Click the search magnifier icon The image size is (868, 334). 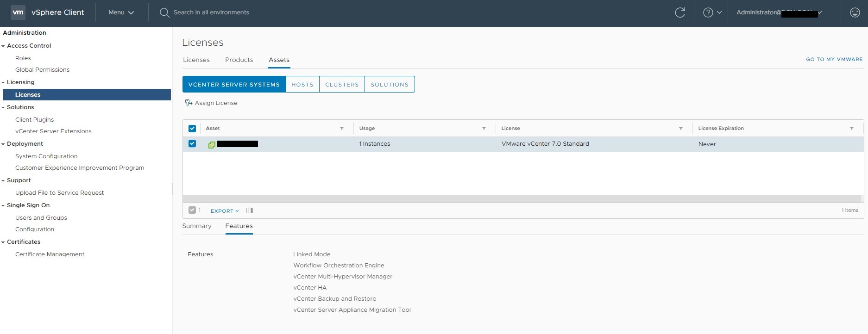(x=164, y=12)
